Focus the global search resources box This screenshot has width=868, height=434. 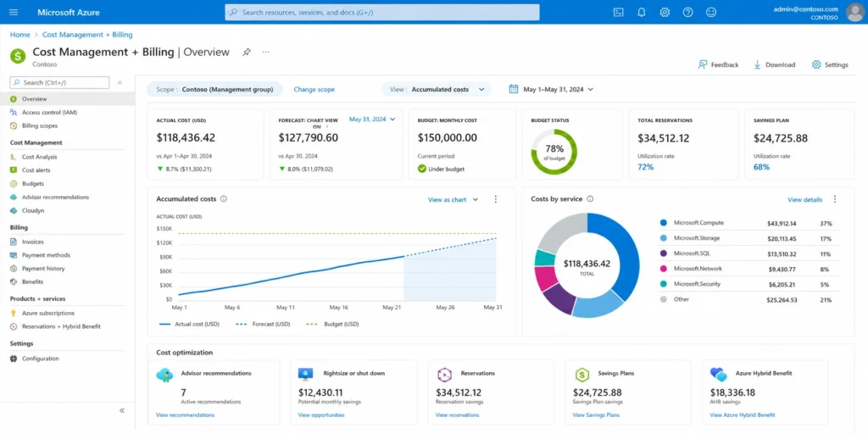[382, 12]
